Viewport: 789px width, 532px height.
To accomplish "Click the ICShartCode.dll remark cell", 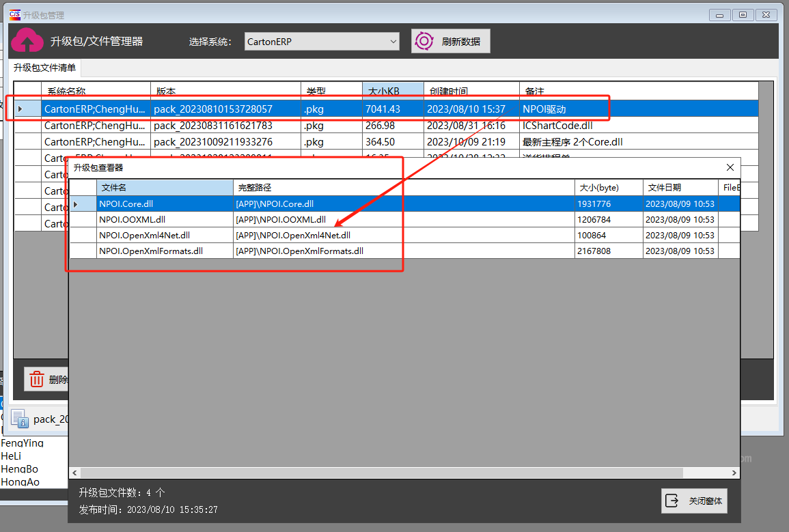I will click(639, 125).
